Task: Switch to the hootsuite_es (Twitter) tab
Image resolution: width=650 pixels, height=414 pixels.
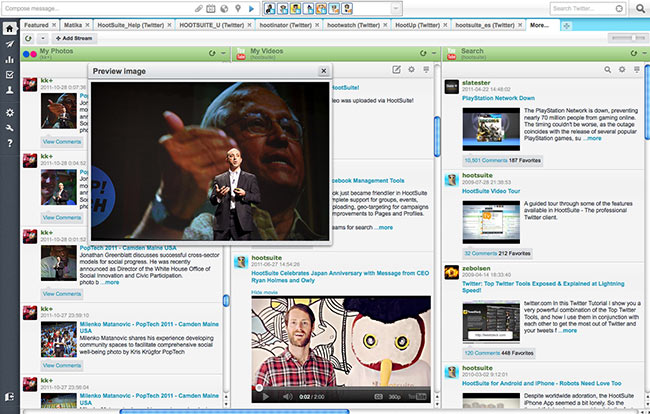Action: [x=485, y=25]
